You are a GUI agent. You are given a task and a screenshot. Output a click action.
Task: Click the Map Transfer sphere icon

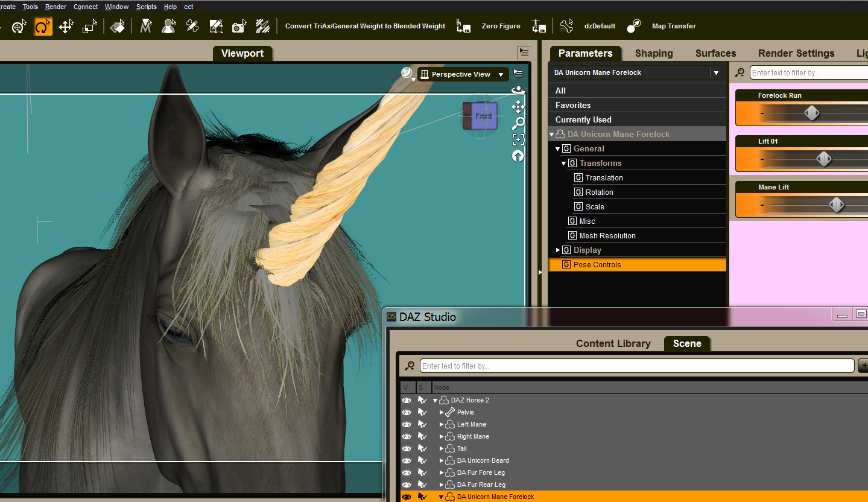[634, 27]
